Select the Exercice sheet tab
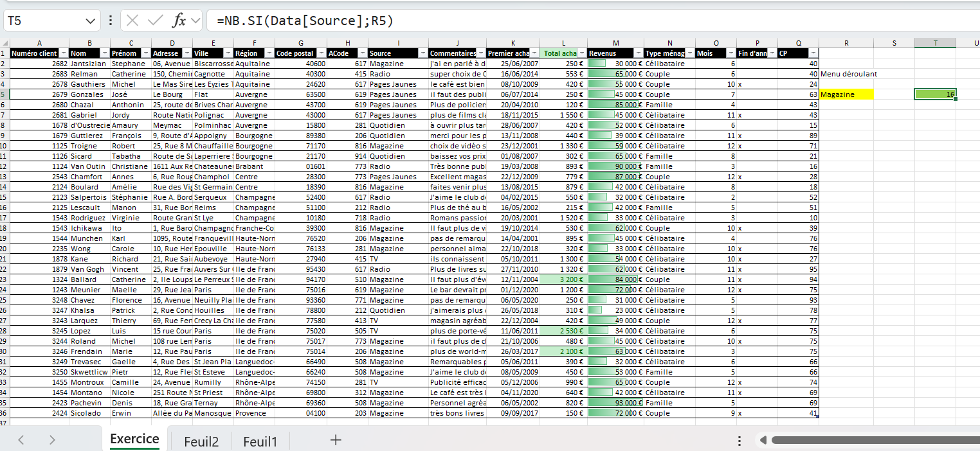980x451 pixels. (134, 439)
